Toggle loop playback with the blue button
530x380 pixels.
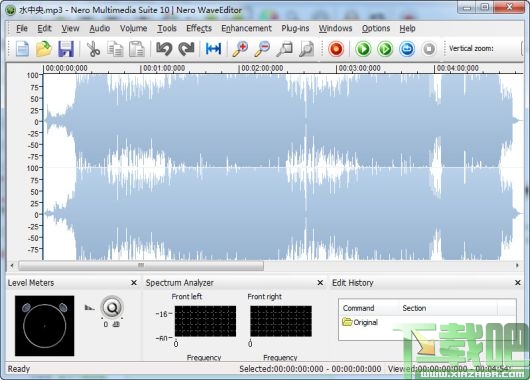pyautogui.click(x=407, y=49)
